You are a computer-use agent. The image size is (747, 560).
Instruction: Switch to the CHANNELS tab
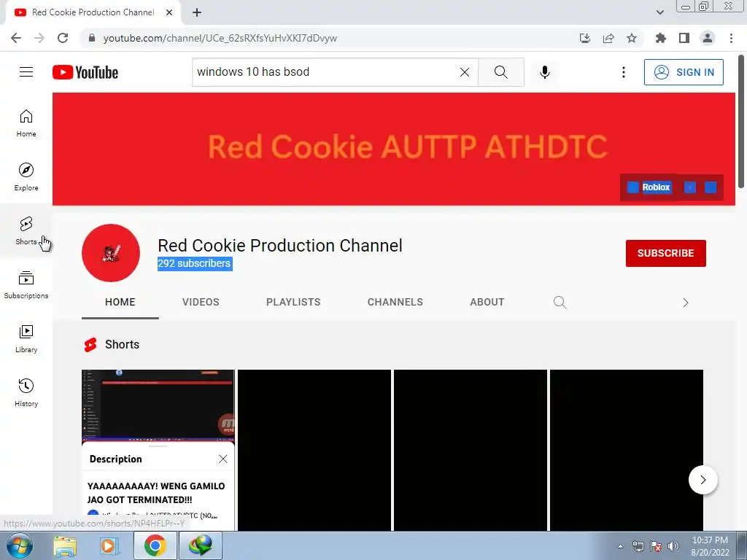pyautogui.click(x=395, y=302)
